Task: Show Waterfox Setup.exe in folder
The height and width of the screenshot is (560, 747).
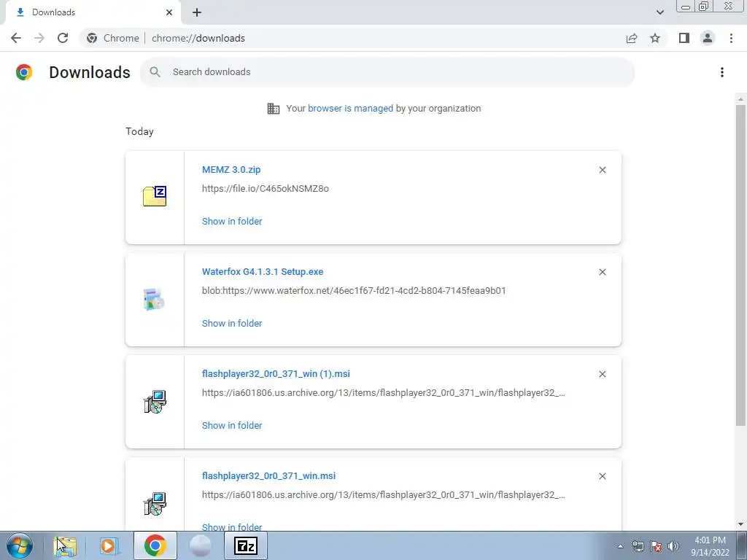Action: click(232, 323)
